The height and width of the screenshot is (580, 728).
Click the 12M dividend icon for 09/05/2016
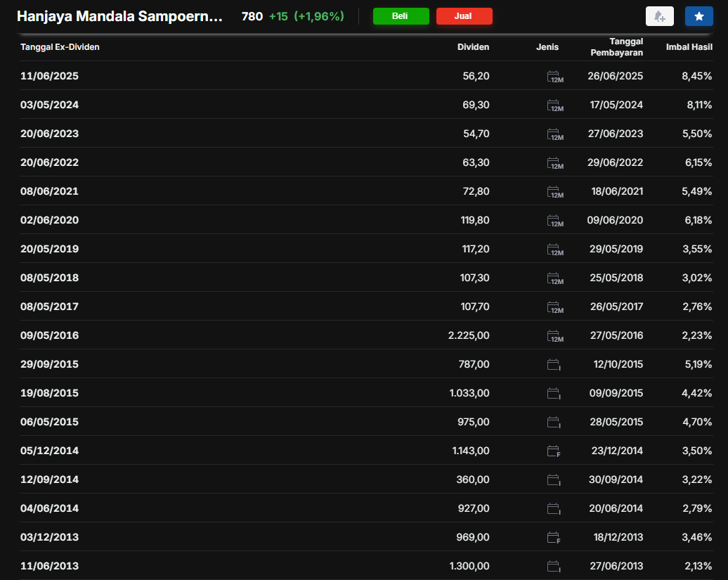555,336
